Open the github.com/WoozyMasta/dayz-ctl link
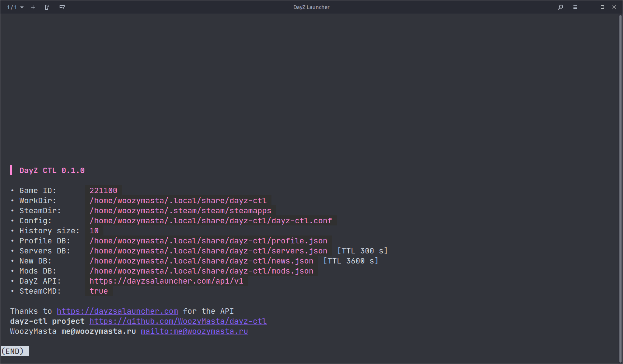 (x=178, y=321)
